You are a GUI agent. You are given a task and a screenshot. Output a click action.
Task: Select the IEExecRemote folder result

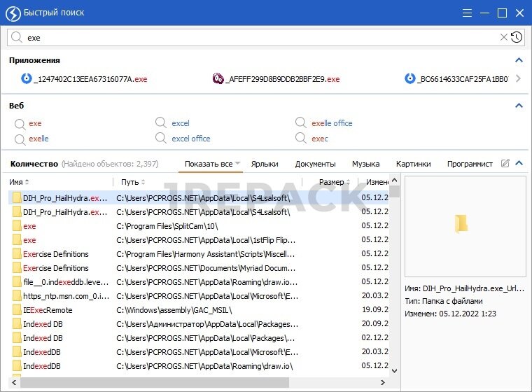coord(47,310)
